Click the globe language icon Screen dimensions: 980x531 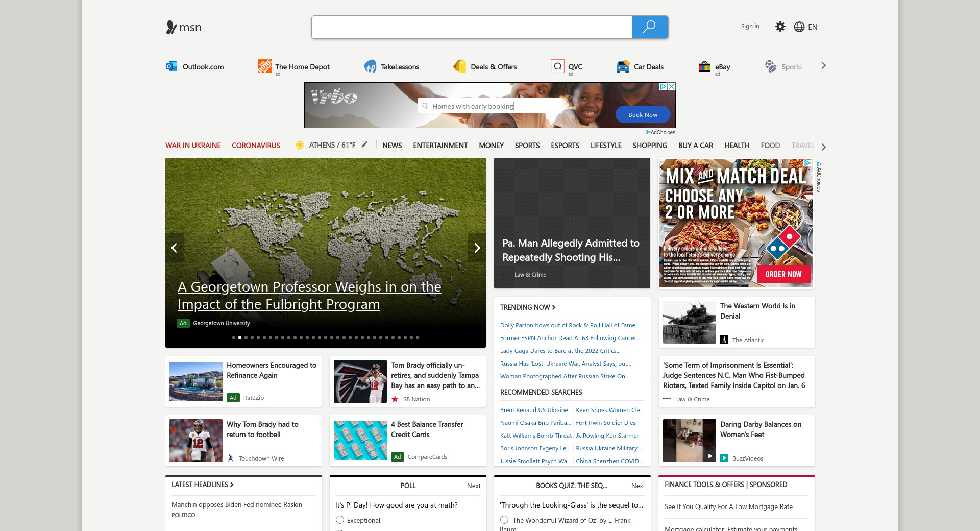799,27
